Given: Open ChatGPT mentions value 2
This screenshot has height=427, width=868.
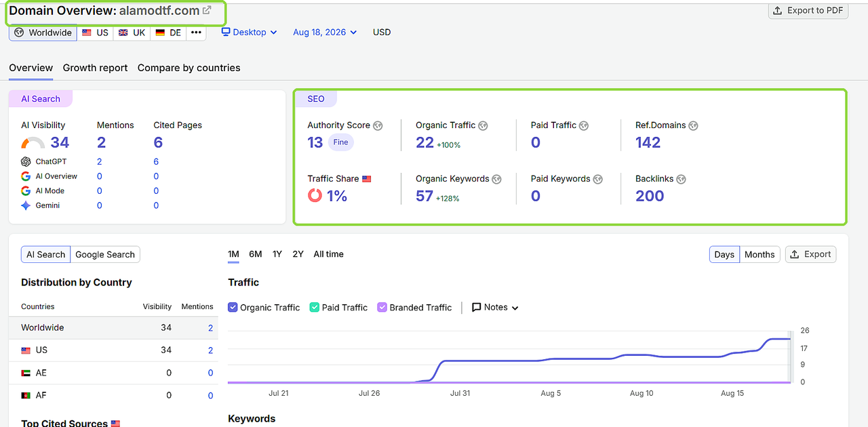Looking at the screenshot, I should pyautogui.click(x=99, y=161).
